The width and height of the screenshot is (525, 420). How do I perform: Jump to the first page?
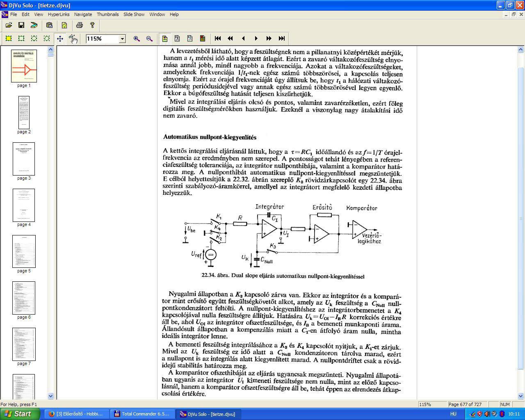tap(218, 39)
